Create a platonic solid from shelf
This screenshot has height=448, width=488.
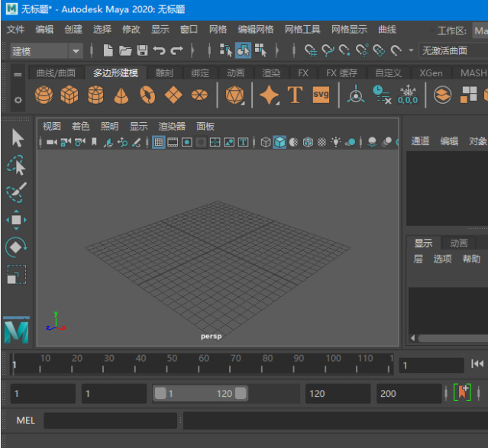point(234,95)
